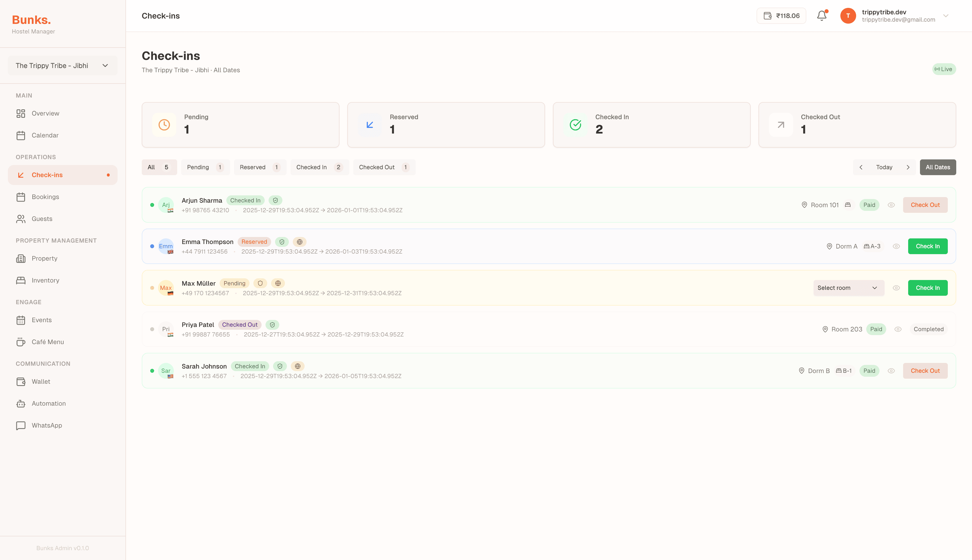The image size is (972, 560).
Task: Expand The Trippy Tribe - Jibhi property selector
Action: coord(62,66)
